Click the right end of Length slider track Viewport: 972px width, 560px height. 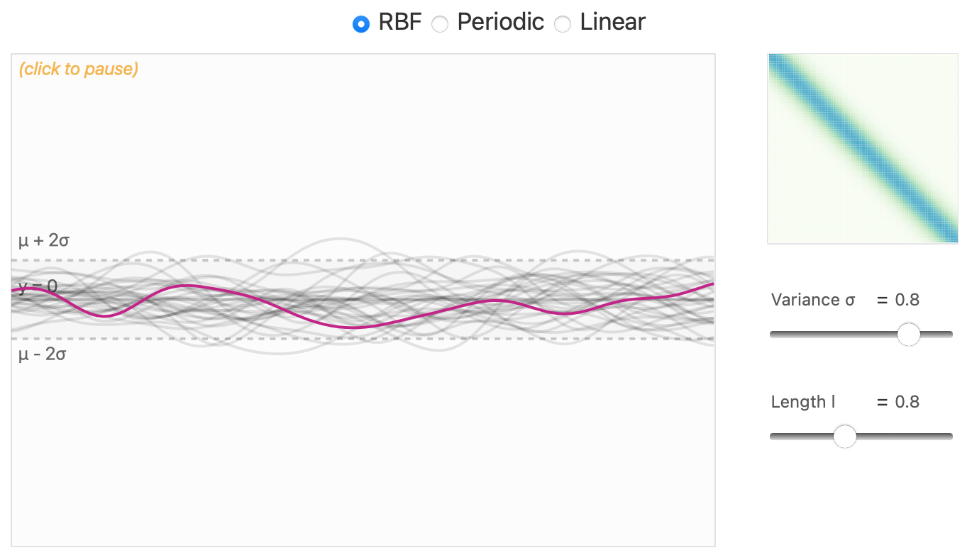point(949,436)
